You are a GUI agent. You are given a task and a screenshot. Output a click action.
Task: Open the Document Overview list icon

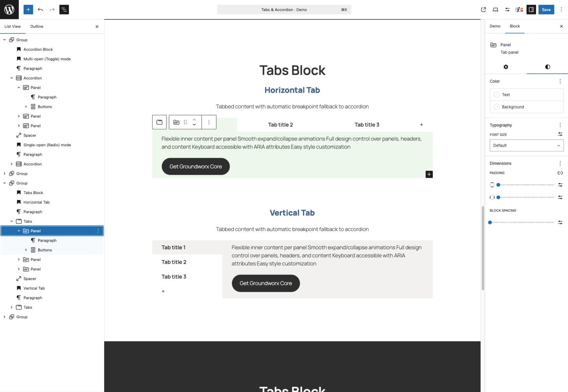coord(64,9)
